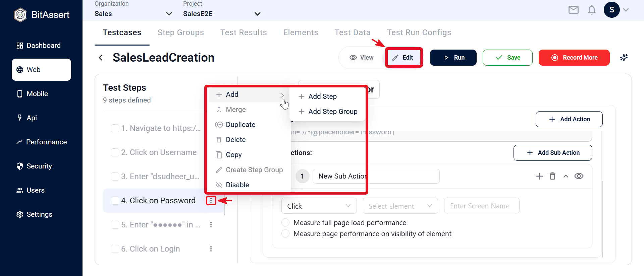Tick checkbox for step 1 Navigate
The width and height of the screenshot is (644, 276).
pos(115,128)
